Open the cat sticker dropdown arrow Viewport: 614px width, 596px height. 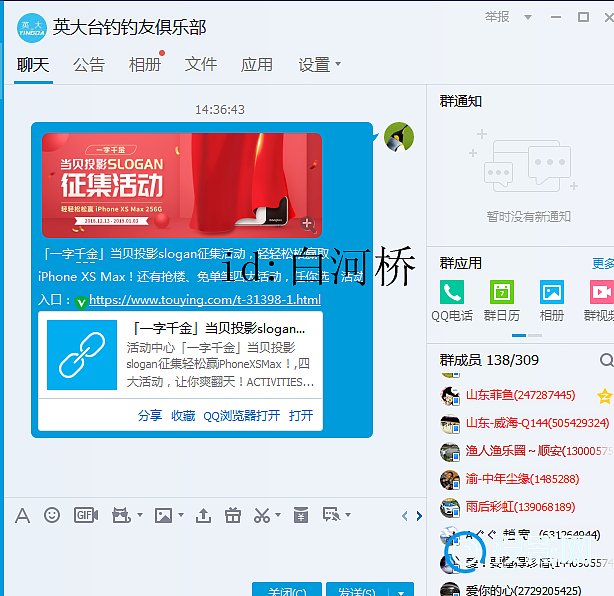(140, 515)
